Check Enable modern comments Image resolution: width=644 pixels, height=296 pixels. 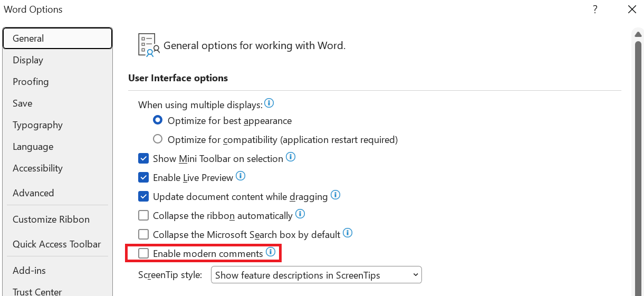(x=143, y=254)
